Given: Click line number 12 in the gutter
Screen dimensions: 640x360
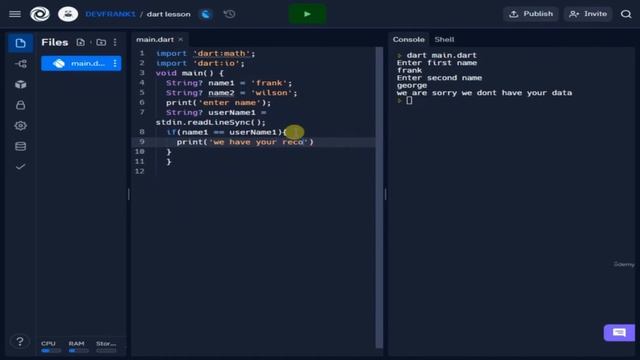Looking at the screenshot, I should click(x=140, y=171).
